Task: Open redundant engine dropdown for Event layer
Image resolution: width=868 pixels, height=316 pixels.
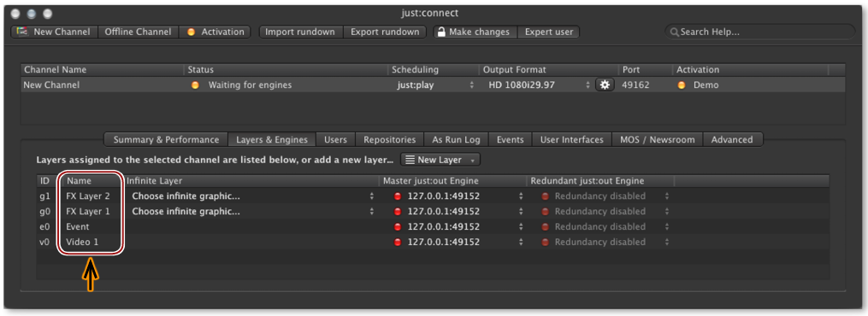Action: tap(605, 227)
